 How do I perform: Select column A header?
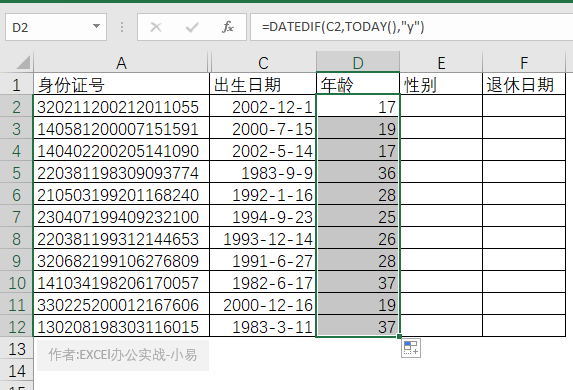click(121, 63)
